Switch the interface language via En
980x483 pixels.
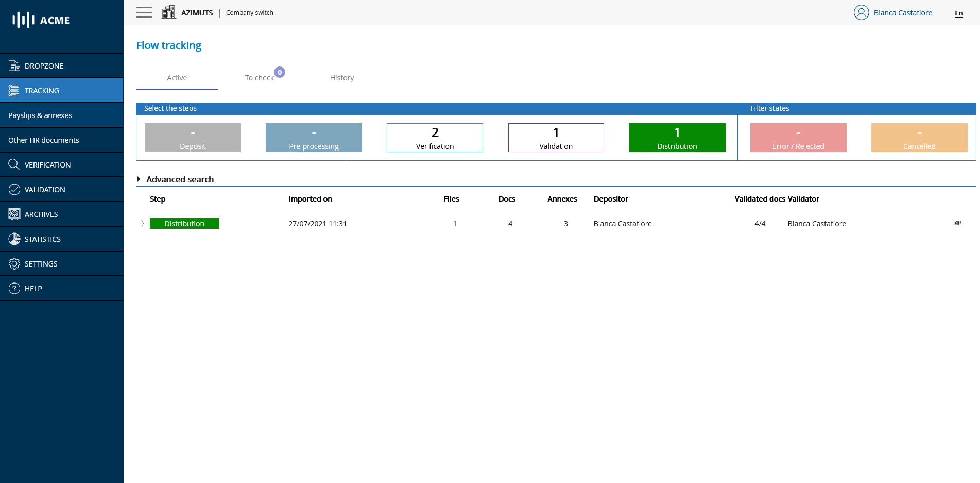point(958,13)
